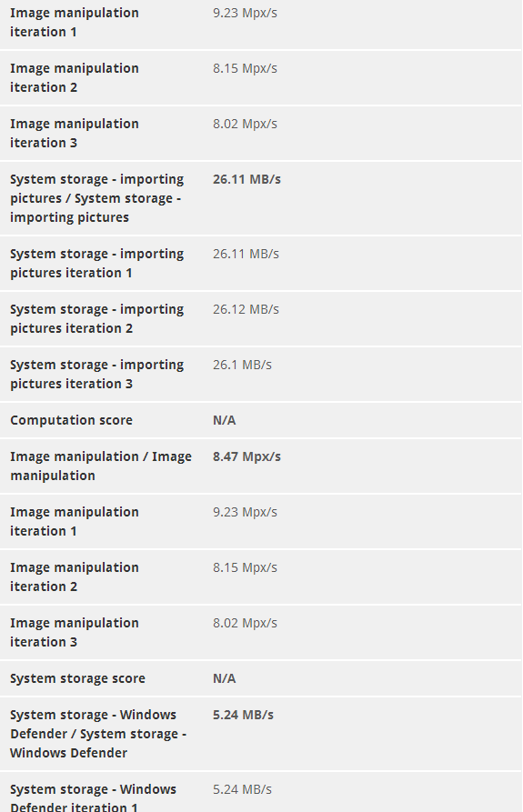Click 'System storage - Windows Defender iteration 1' label

93,797
